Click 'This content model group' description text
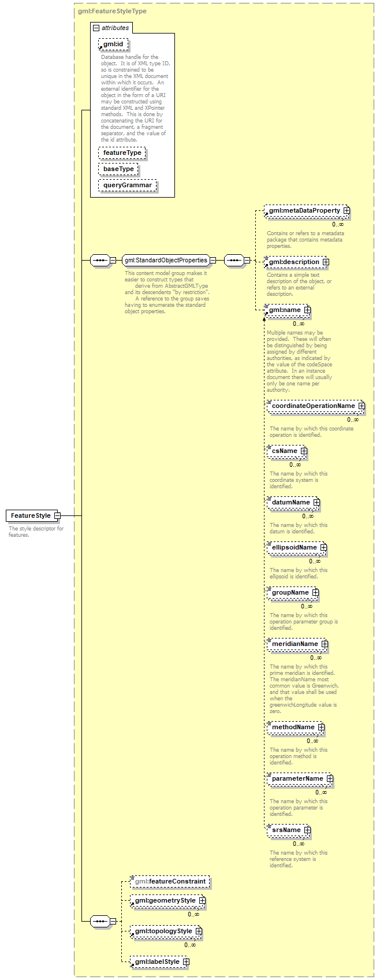Image resolution: width=380 pixels, height=980 pixels. tap(167, 292)
